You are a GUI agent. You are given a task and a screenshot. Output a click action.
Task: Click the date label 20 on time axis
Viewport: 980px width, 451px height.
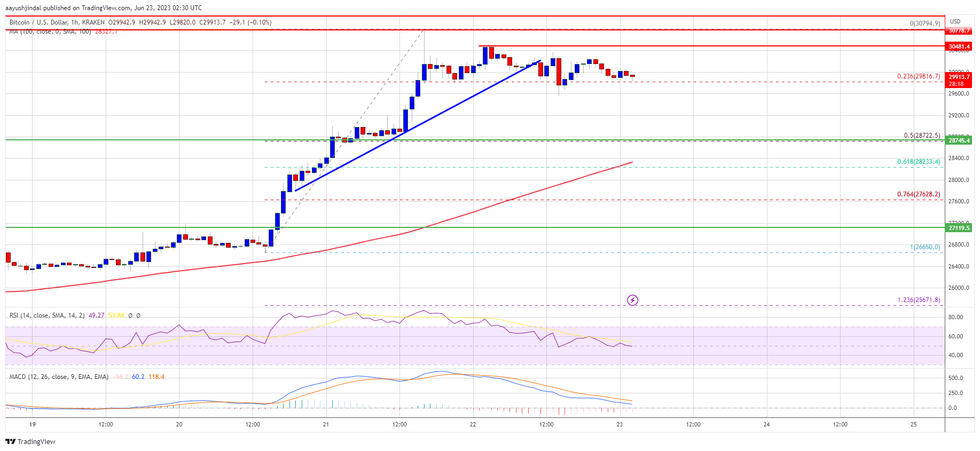coord(179,425)
